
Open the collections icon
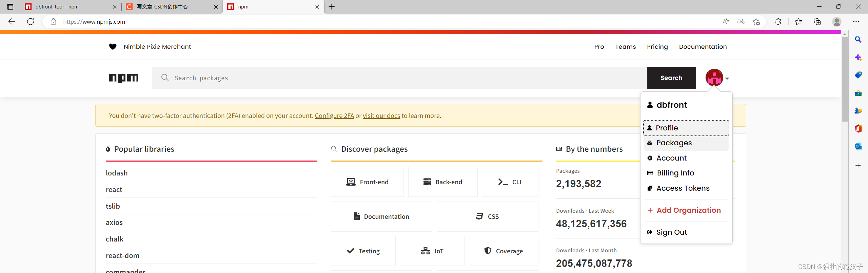point(817,22)
